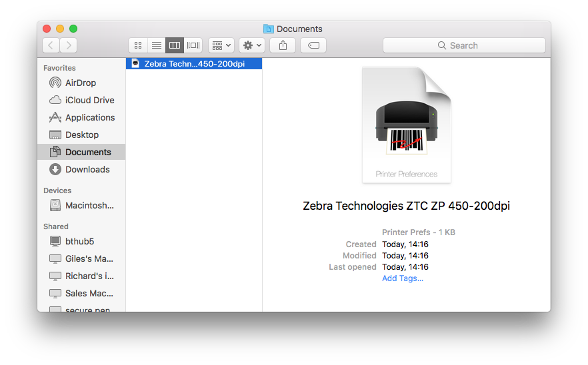This screenshot has width=588, height=365.
Task: Select Documents in the sidebar
Action: (x=81, y=152)
